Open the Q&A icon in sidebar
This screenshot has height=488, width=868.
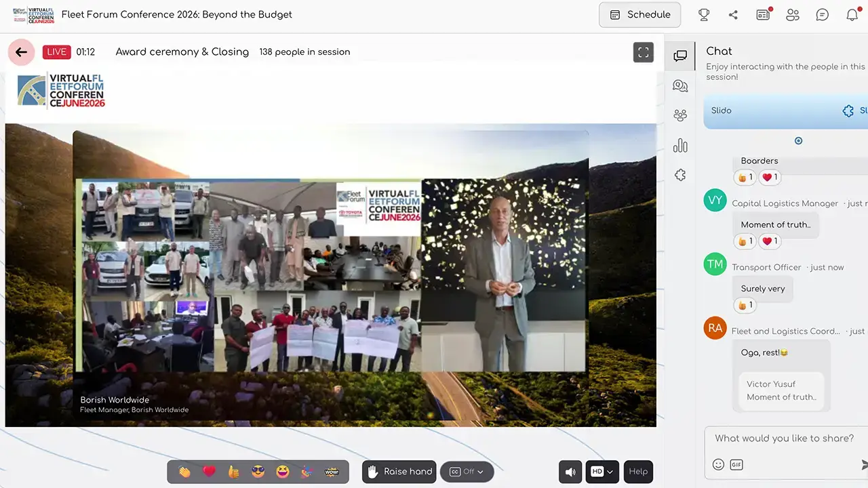[680, 85]
